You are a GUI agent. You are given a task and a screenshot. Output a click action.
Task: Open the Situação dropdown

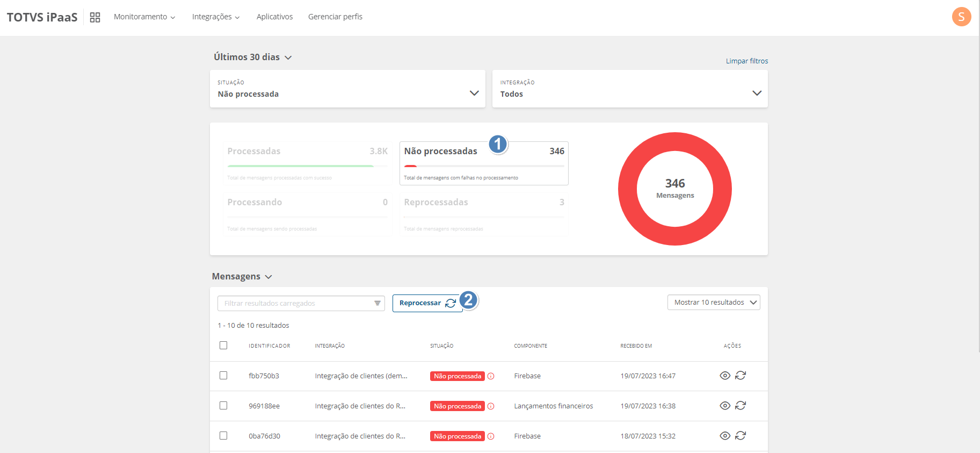[347, 89]
